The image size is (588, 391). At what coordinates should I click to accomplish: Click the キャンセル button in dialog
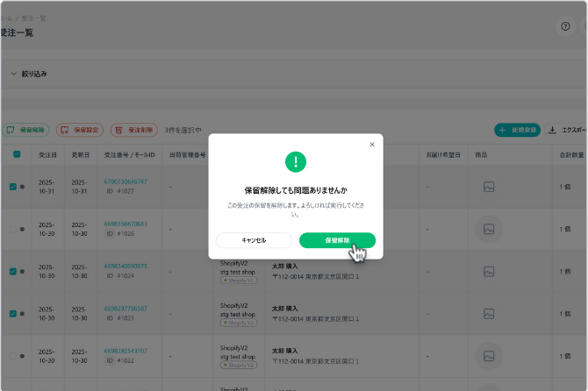pyautogui.click(x=254, y=240)
